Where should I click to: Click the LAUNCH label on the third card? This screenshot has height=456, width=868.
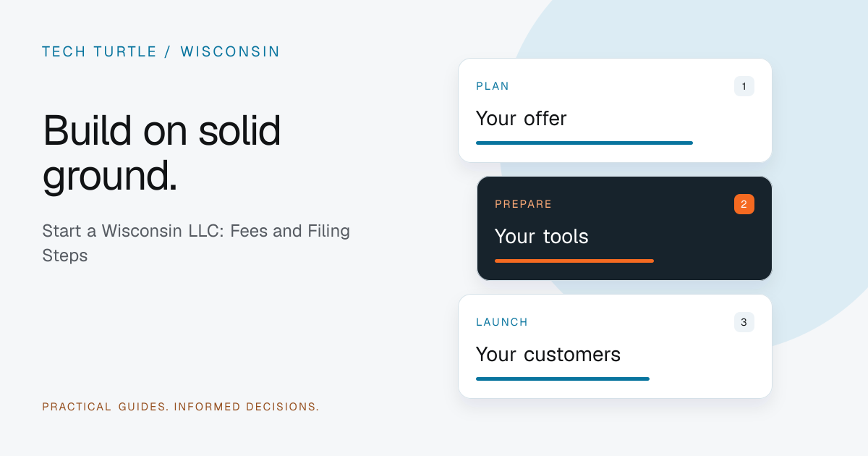tap(502, 322)
